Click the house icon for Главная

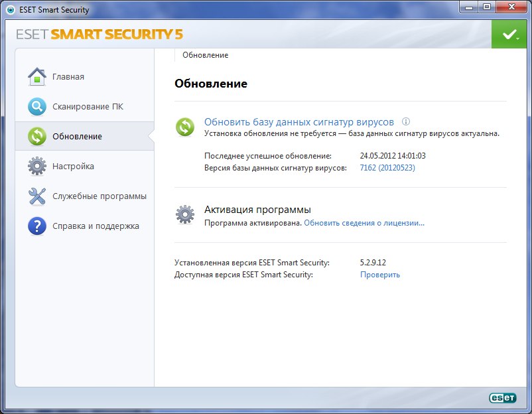point(37,77)
